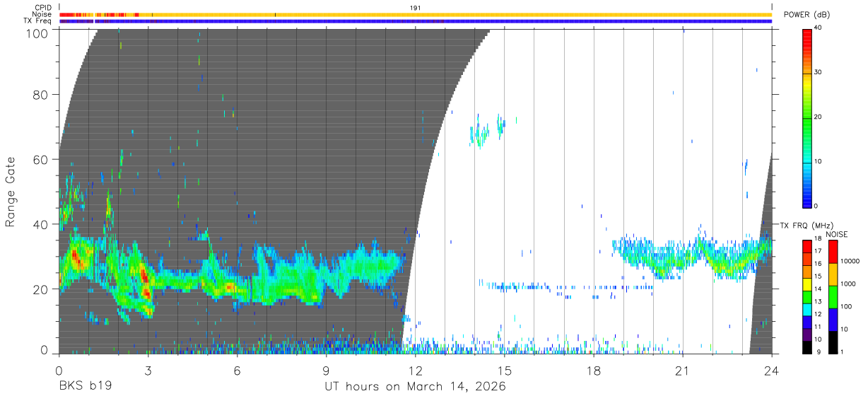
Task: Click the y-axis tick label 40
Action: click(x=41, y=224)
